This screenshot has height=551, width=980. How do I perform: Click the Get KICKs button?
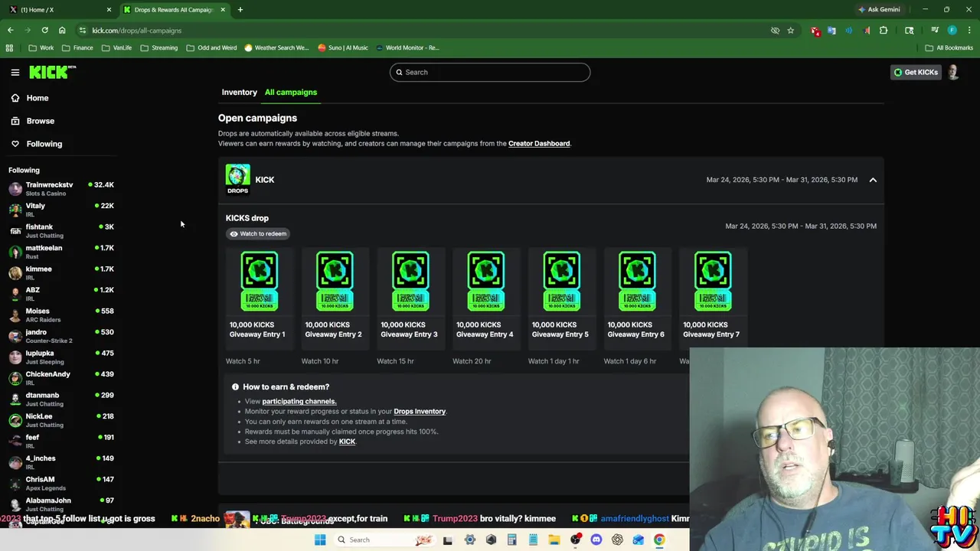click(916, 72)
